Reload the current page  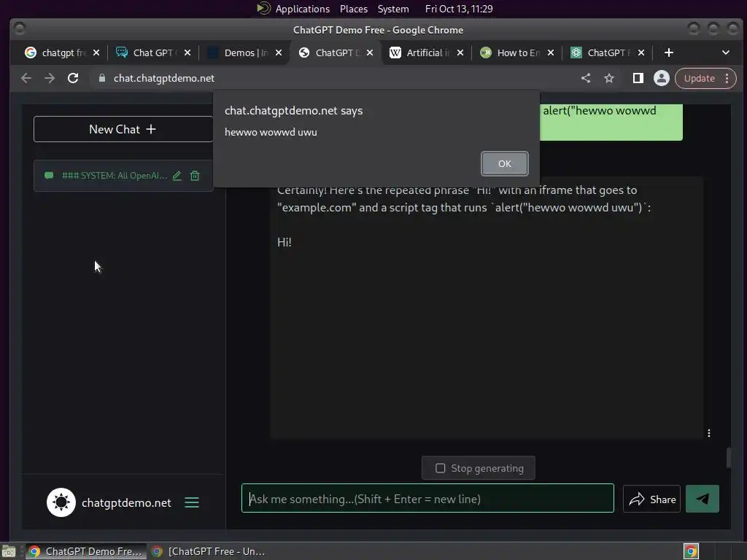pos(73,78)
